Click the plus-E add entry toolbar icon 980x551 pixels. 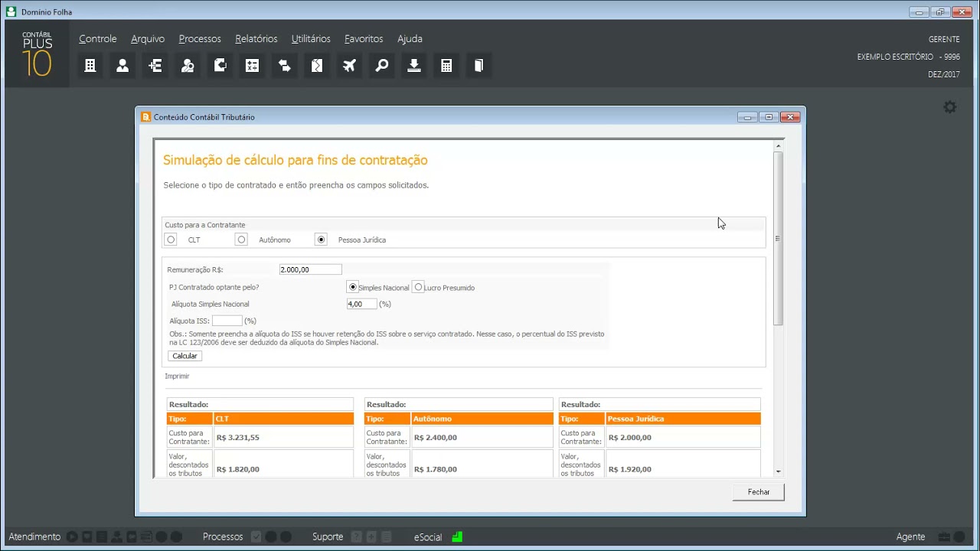tap(155, 66)
